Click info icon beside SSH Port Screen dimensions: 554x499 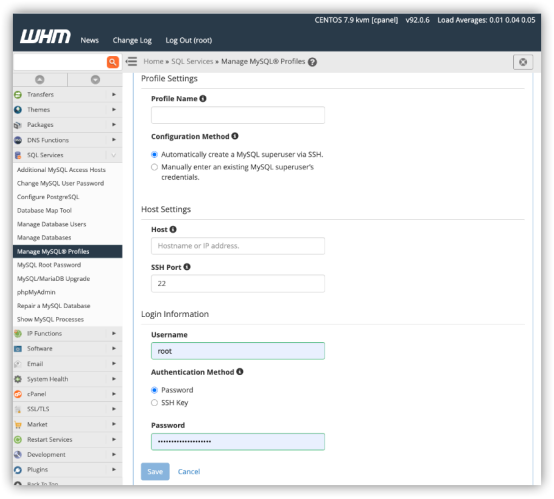187,267
